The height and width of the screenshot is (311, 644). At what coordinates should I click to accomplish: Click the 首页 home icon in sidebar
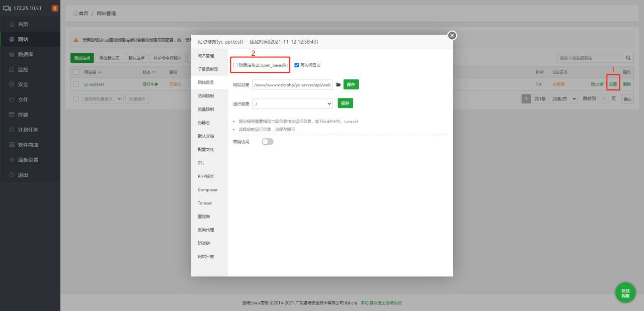(12, 24)
